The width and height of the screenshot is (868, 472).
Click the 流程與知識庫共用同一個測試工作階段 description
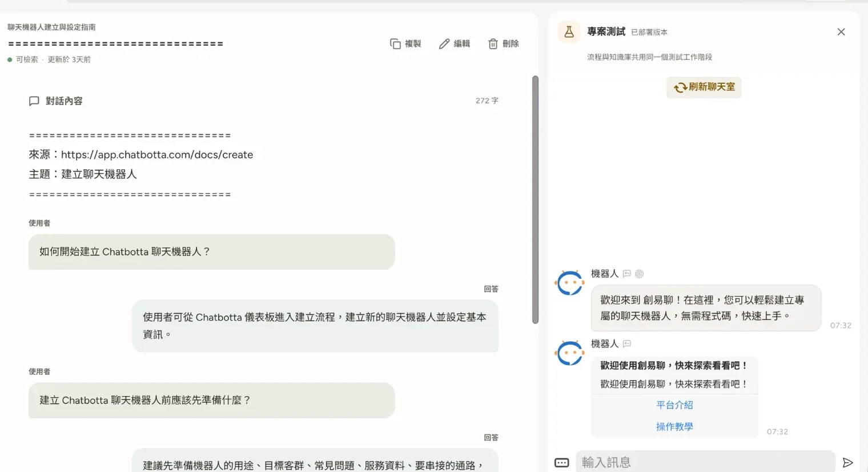[x=649, y=57]
